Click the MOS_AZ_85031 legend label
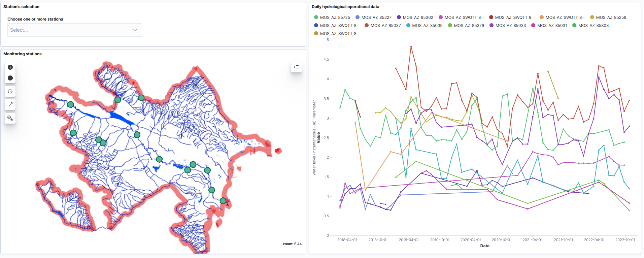The width and height of the screenshot is (644, 258). (552, 26)
